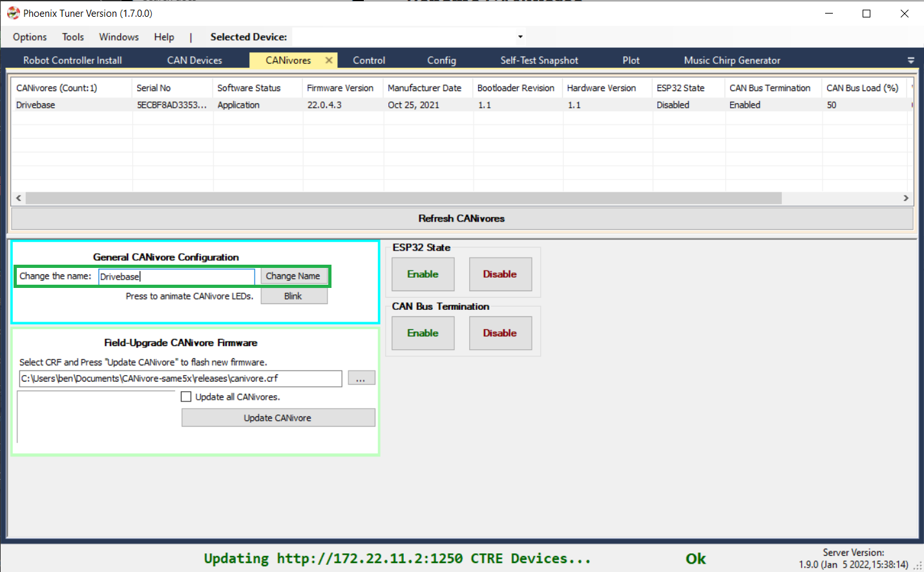Image resolution: width=924 pixels, height=572 pixels.
Task: Maximize the Phoenix Tuner window
Action: coord(866,13)
